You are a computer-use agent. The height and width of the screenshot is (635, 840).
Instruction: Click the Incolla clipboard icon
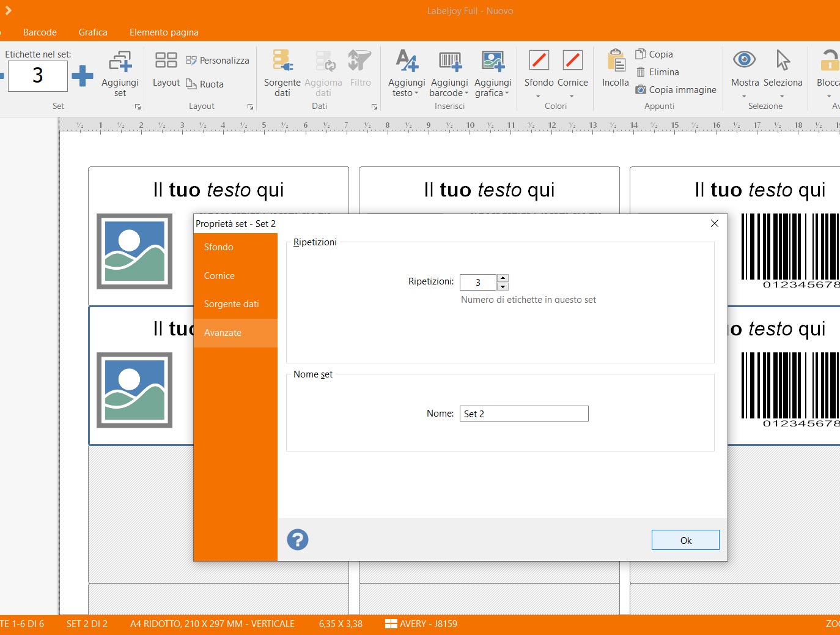point(616,61)
